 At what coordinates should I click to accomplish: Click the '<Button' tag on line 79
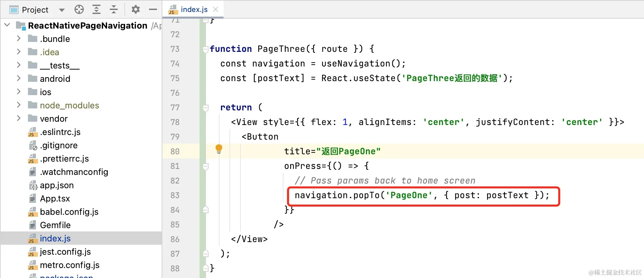[260, 137]
